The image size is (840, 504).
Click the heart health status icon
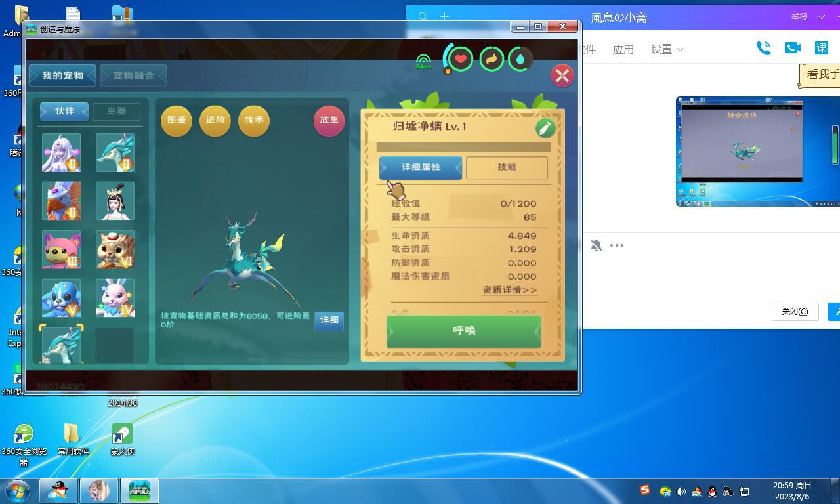click(460, 59)
